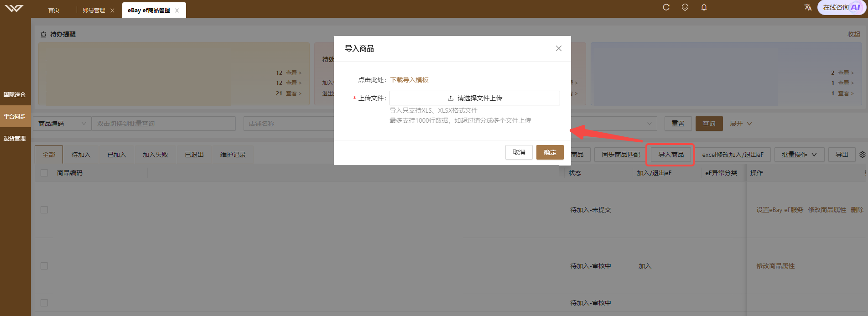Click 修改商品属性 in 未提交 row

point(827,210)
